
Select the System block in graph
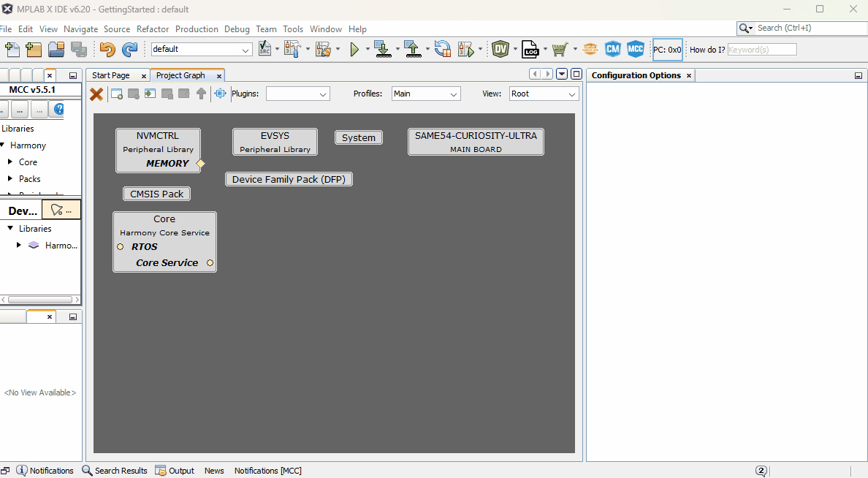(x=359, y=137)
